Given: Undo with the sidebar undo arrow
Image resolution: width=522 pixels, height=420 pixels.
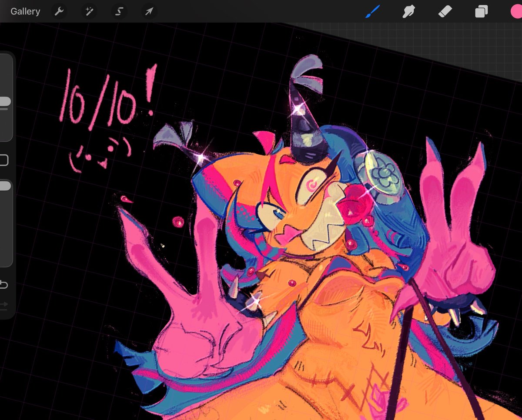Looking at the screenshot, I should pos(3,285).
